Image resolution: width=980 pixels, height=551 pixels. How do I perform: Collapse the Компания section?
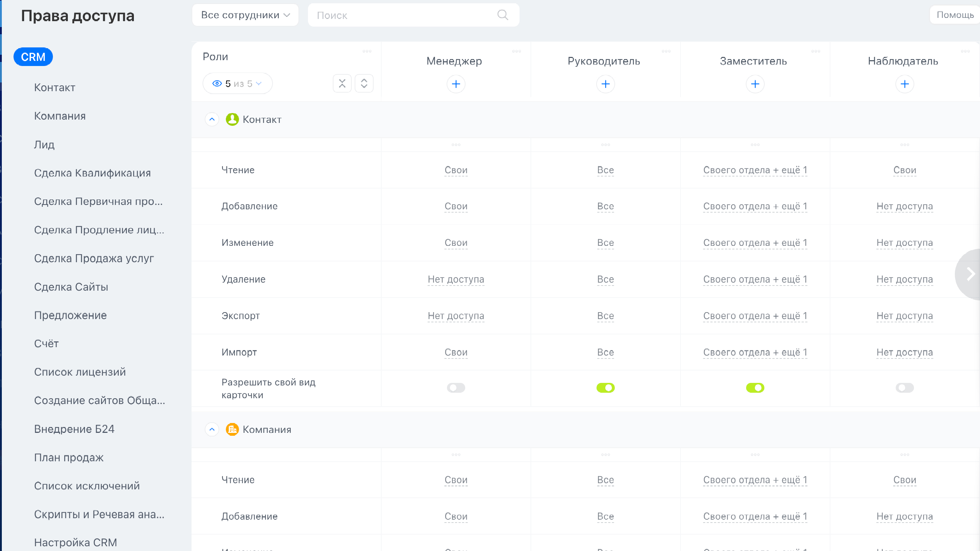(212, 429)
